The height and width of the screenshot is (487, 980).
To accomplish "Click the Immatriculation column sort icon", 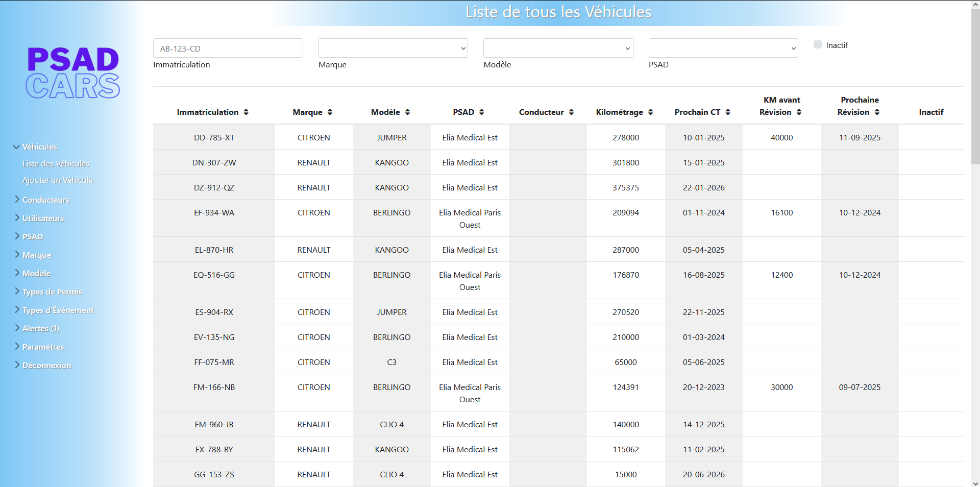I will 247,112.
